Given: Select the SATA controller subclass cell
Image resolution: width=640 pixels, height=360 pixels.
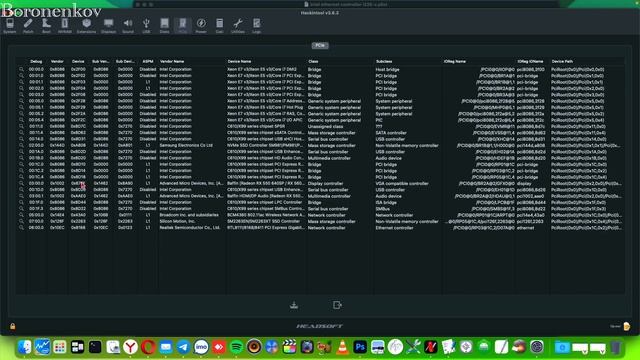Looking at the screenshot, I should [391, 133].
